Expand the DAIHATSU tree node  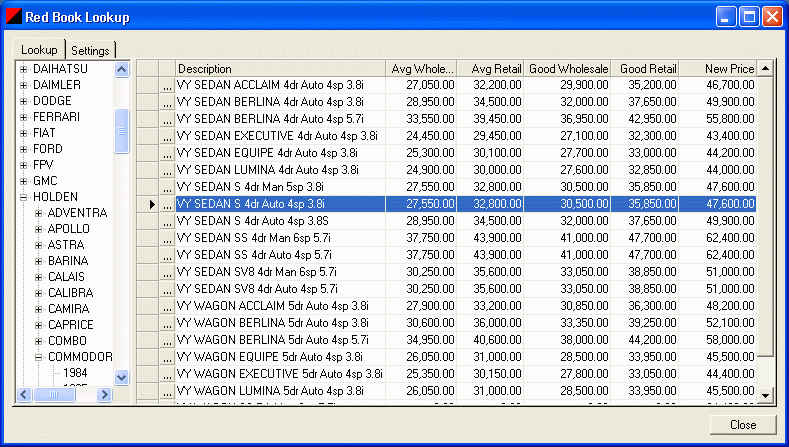point(24,69)
